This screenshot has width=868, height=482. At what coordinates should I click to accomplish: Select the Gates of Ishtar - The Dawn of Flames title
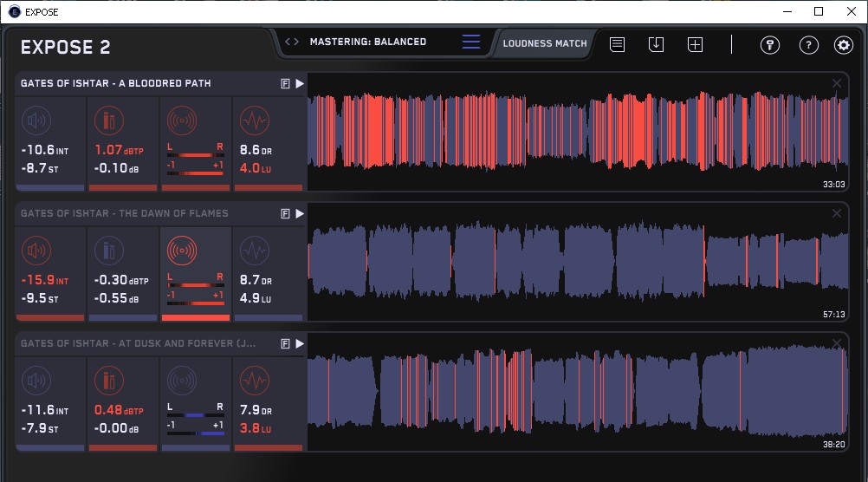tap(125, 214)
